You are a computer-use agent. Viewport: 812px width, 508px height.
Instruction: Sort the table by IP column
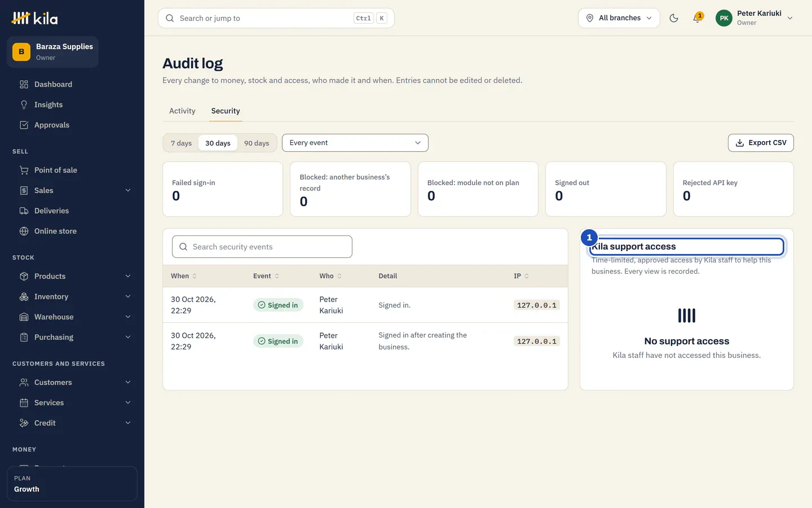[x=522, y=276]
